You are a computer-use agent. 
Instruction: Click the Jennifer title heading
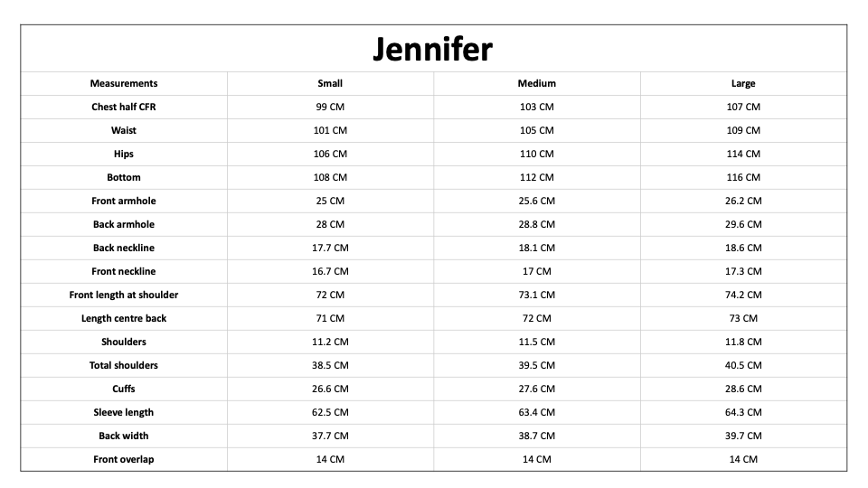point(433,49)
